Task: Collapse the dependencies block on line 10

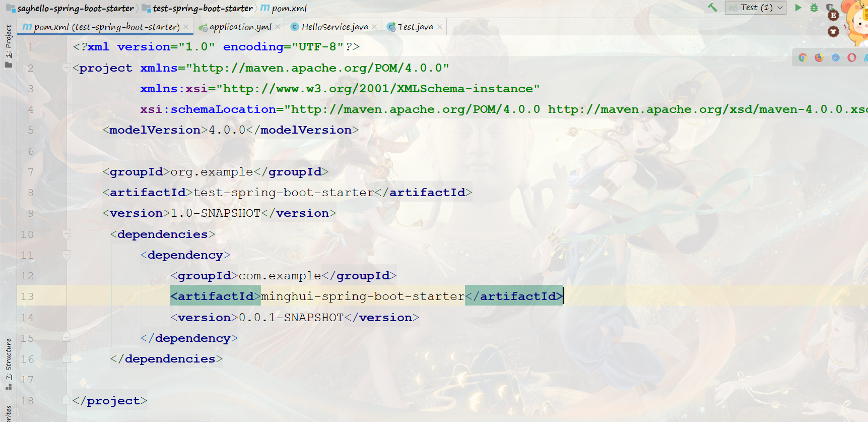Action: coord(66,234)
